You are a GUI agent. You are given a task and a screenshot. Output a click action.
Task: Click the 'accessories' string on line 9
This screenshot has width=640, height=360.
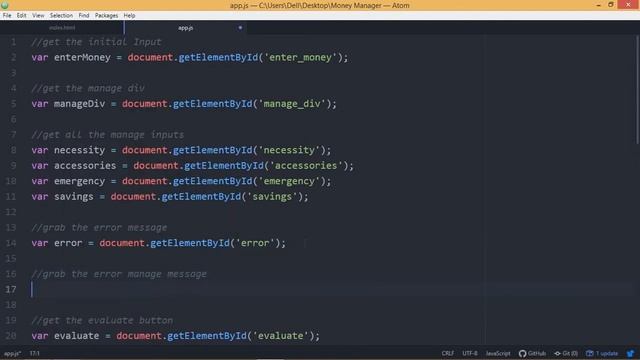[306, 166]
